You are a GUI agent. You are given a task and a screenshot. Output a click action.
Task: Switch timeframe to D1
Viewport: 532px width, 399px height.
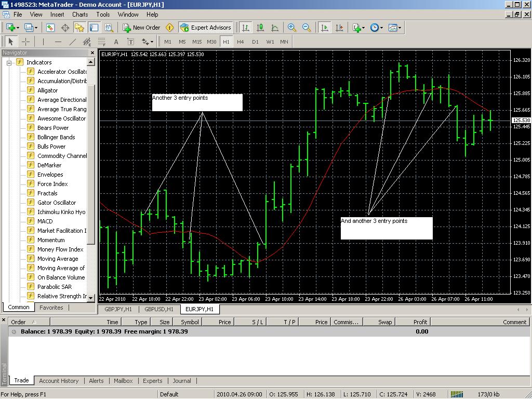coord(255,42)
